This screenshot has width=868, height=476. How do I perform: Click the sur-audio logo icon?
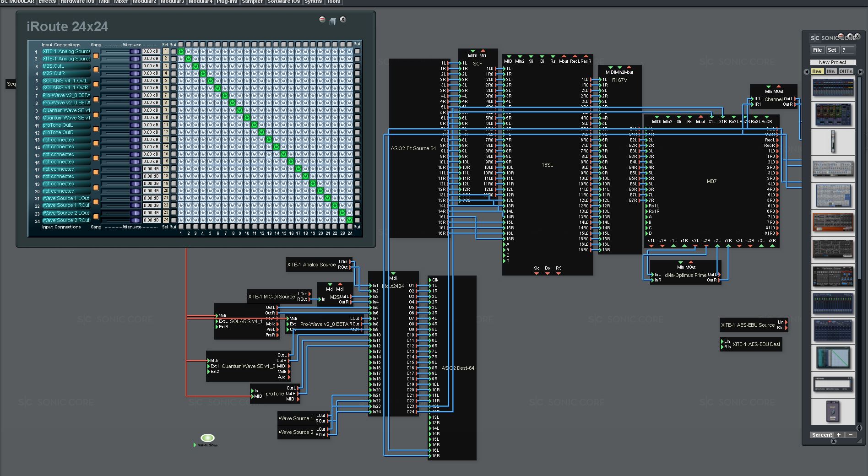(x=207, y=438)
